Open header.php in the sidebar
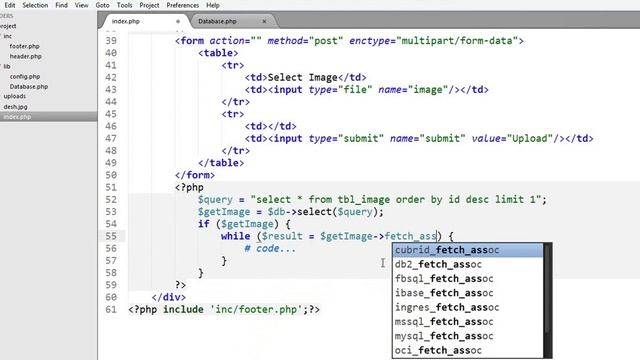640x360 pixels. tap(25, 56)
